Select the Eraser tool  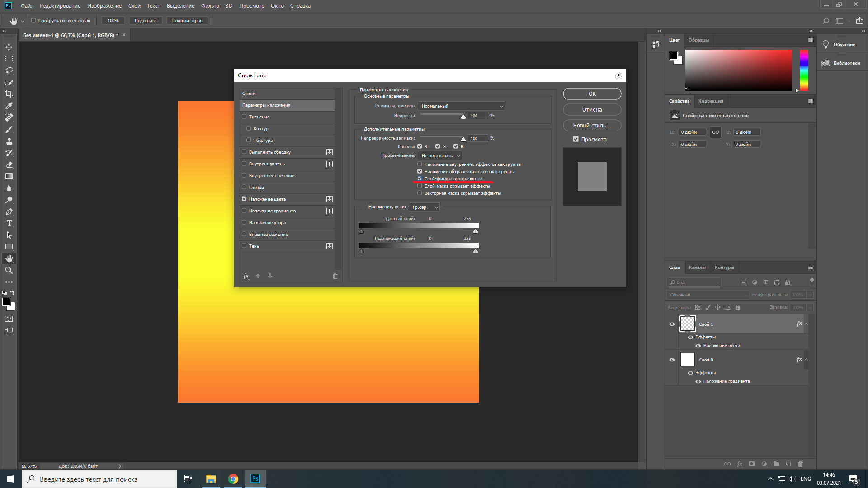(x=9, y=164)
